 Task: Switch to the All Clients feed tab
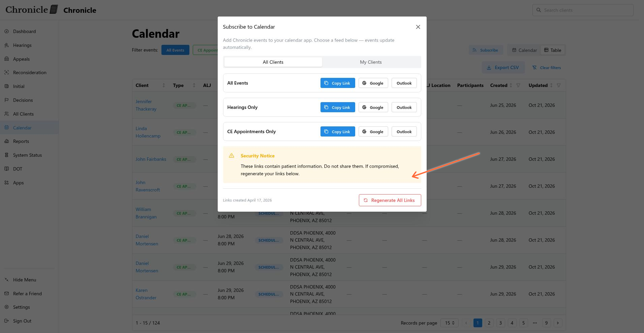(x=273, y=62)
